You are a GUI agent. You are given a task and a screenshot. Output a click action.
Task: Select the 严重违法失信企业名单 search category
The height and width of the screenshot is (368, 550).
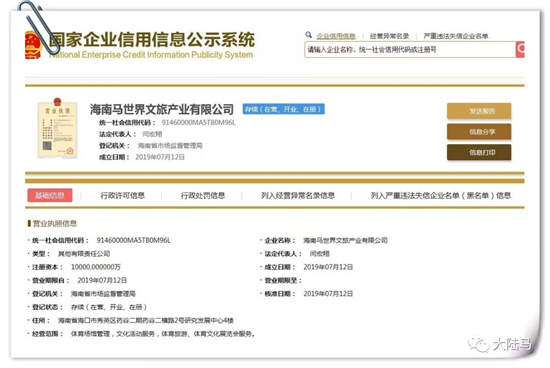pos(456,36)
